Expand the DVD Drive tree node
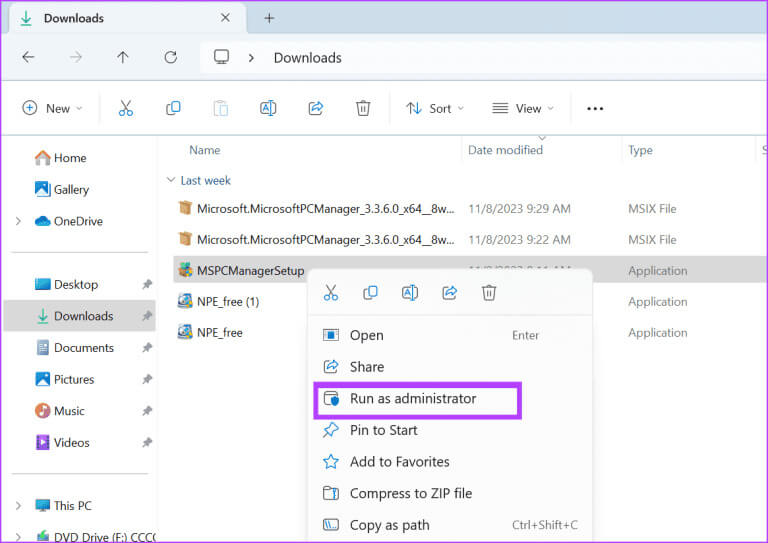Viewport: 768px width, 543px height. pyautogui.click(x=18, y=537)
